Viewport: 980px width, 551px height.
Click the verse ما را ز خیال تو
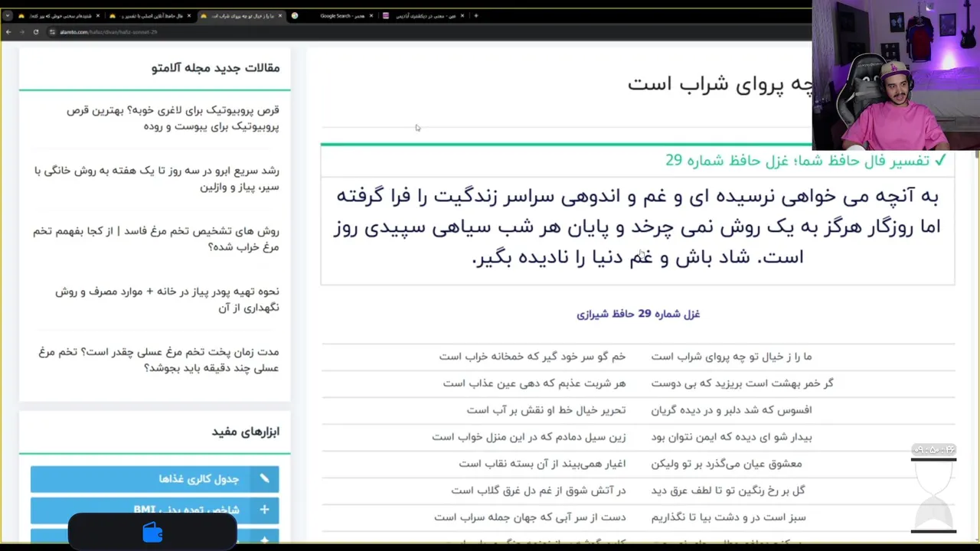(x=731, y=357)
